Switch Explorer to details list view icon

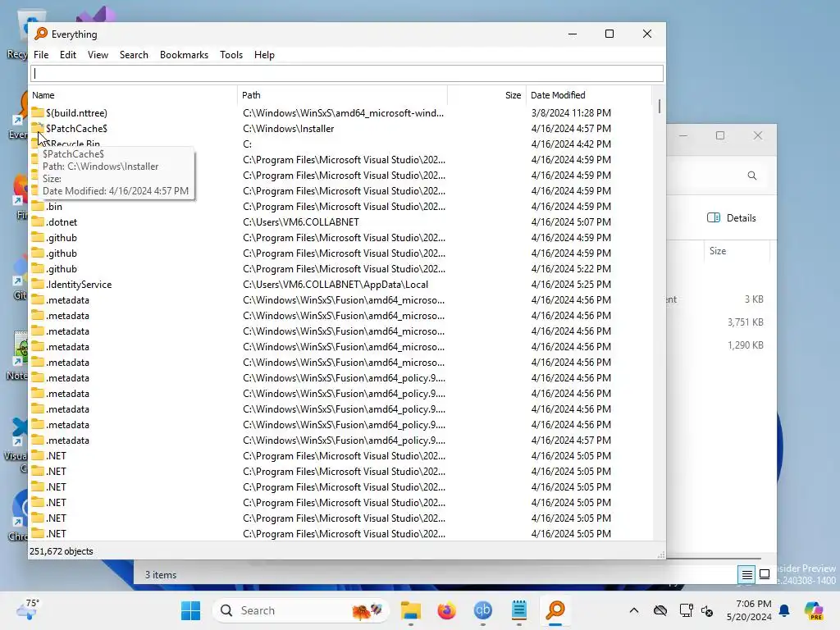pos(746,575)
